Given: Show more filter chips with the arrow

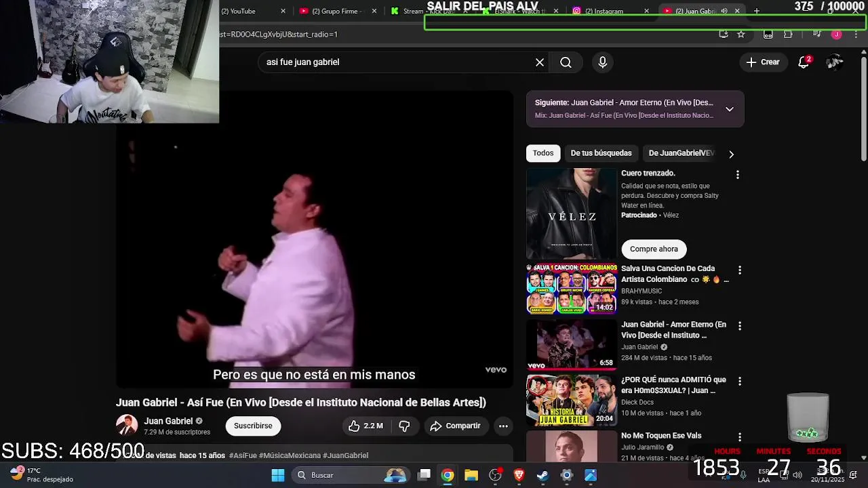Looking at the screenshot, I should click(x=731, y=154).
